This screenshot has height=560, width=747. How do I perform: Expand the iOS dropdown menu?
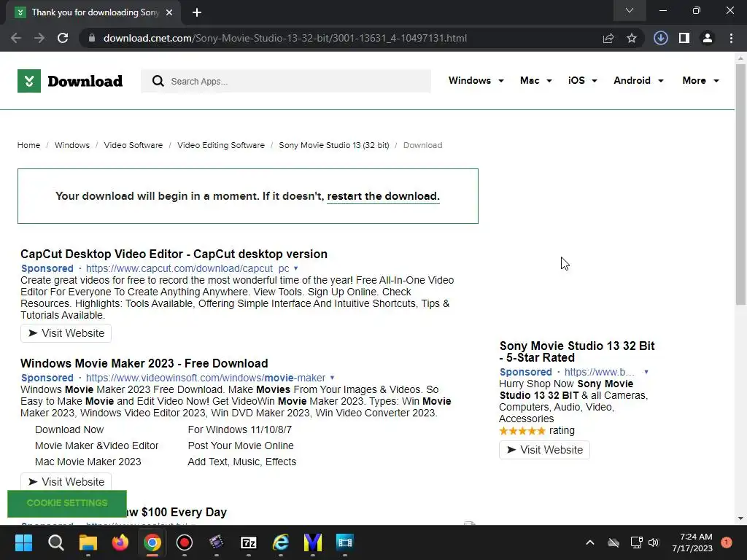coord(582,80)
